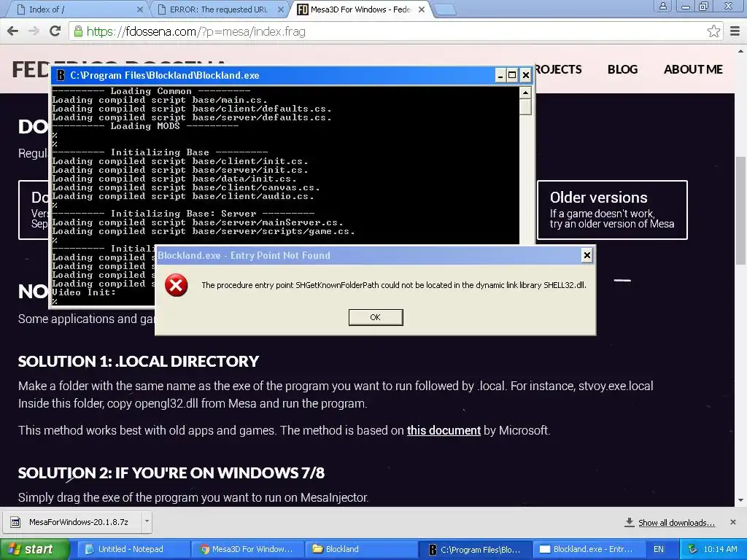
Task: Click the 'Video Init:' console line
Action: (84, 292)
